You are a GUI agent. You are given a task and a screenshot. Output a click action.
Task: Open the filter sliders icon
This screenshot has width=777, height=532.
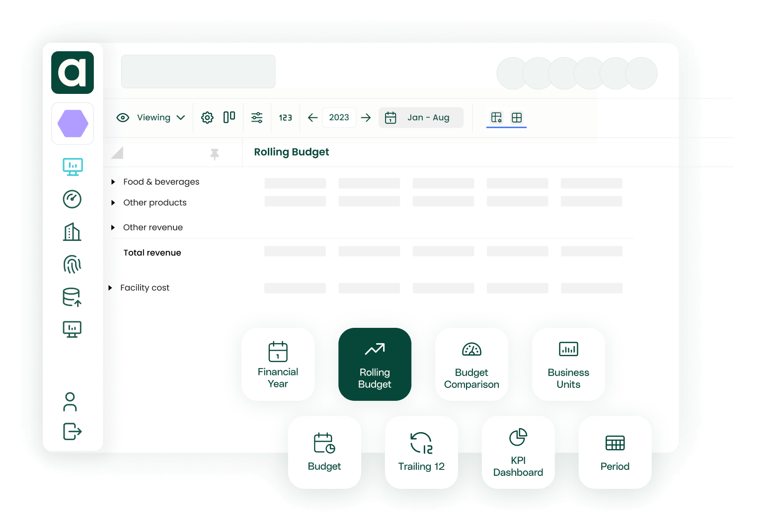click(257, 118)
